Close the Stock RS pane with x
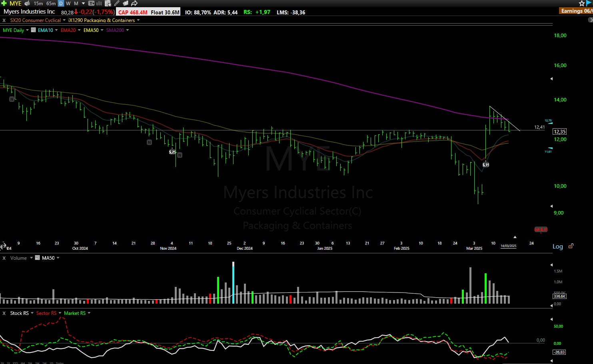Image resolution: width=593 pixels, height=364 pixels. coord(4,313)
